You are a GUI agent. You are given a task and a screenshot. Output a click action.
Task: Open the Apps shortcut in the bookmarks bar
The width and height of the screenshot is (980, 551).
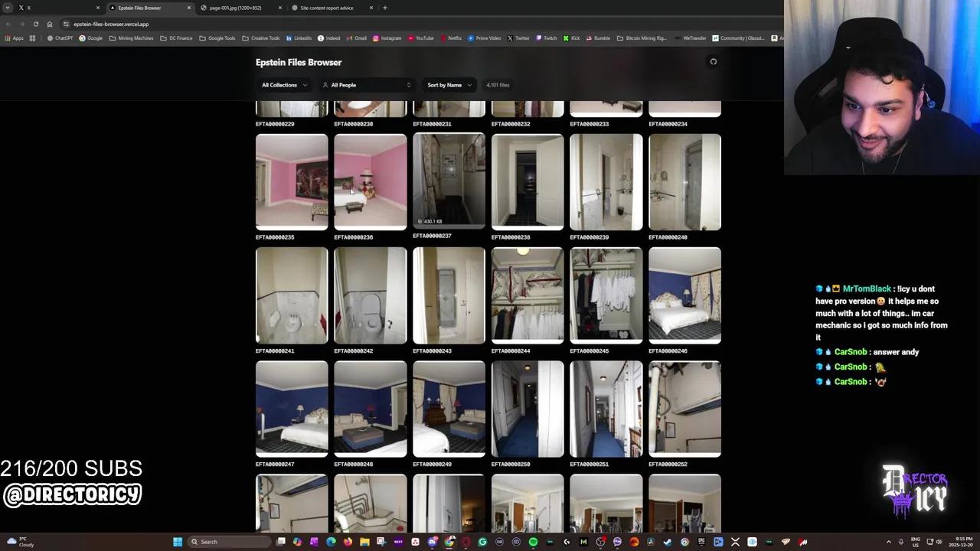(x=14, y=38)
